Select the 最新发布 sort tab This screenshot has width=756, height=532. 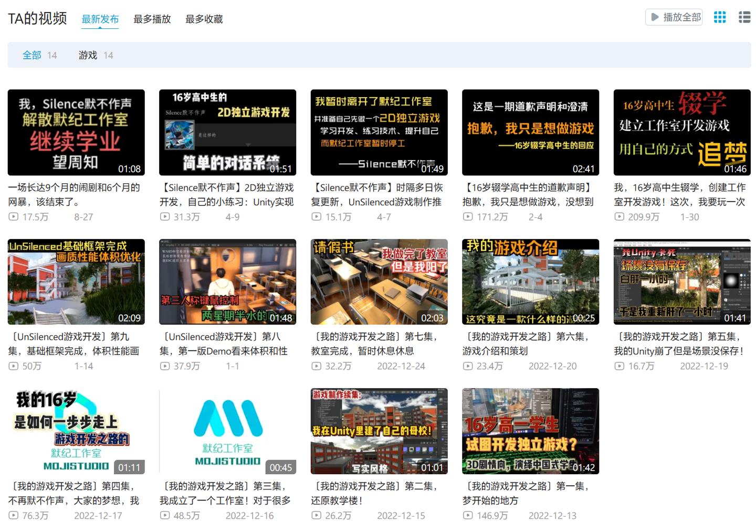point(100,19)
